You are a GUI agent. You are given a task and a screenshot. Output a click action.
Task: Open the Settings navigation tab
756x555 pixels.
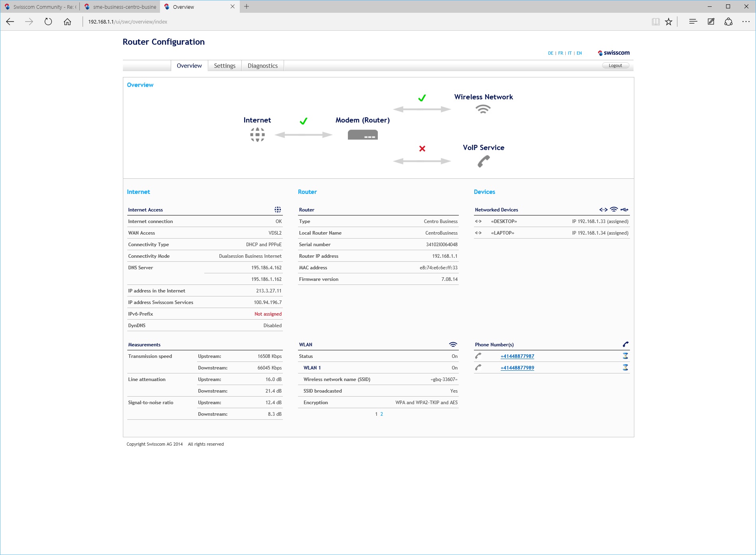[x=225, y=65]
